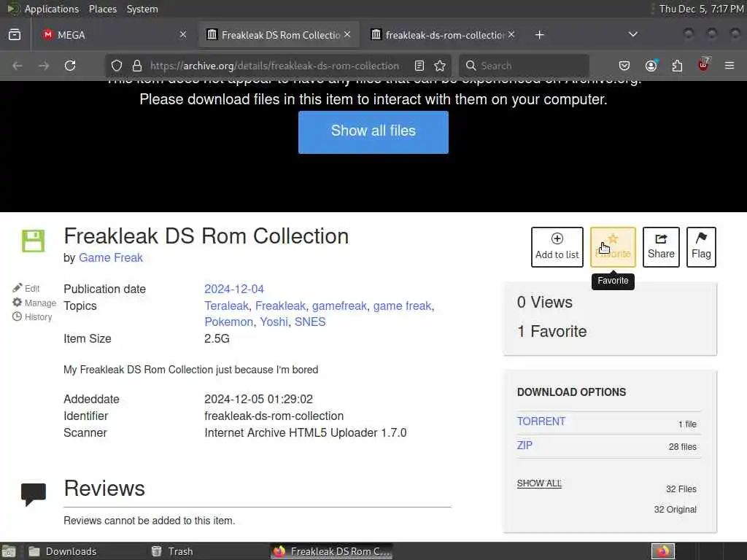Select the workspace switcher Firefox thumbnail
The width and height of the screenshot is (747, 560).
pyautogui.click(x=663, y=551)
